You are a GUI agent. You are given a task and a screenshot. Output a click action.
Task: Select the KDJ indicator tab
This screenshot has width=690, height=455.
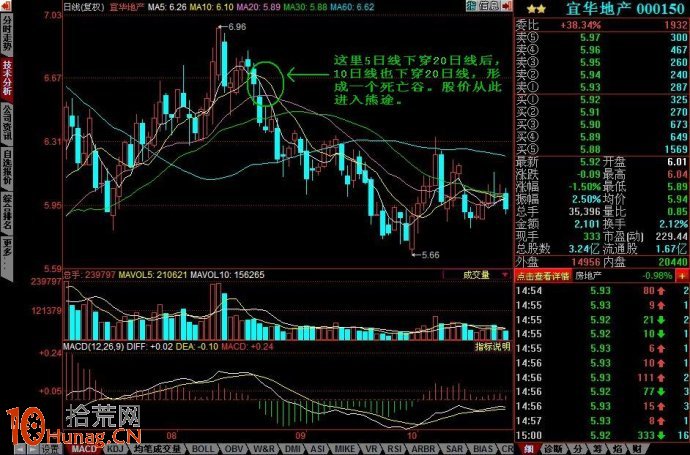pyautogui.click(x=115, y=449)
